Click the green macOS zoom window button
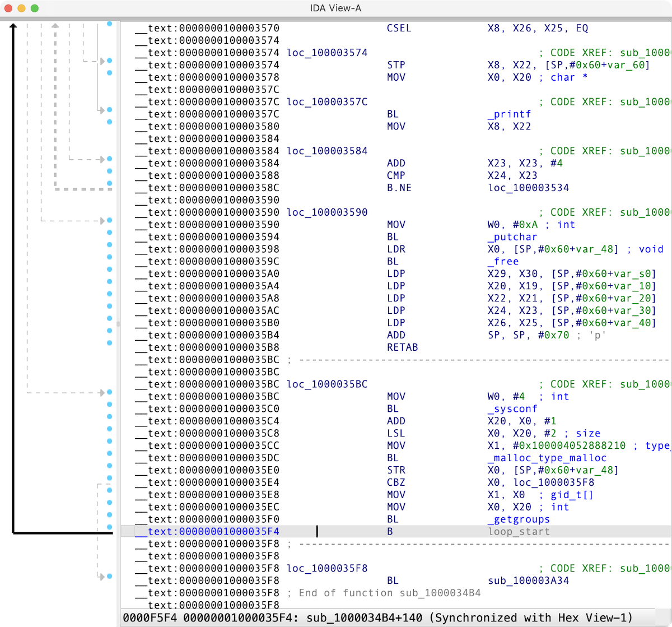The width and height of the screenshot is (672, 627). tap(34, 8)
